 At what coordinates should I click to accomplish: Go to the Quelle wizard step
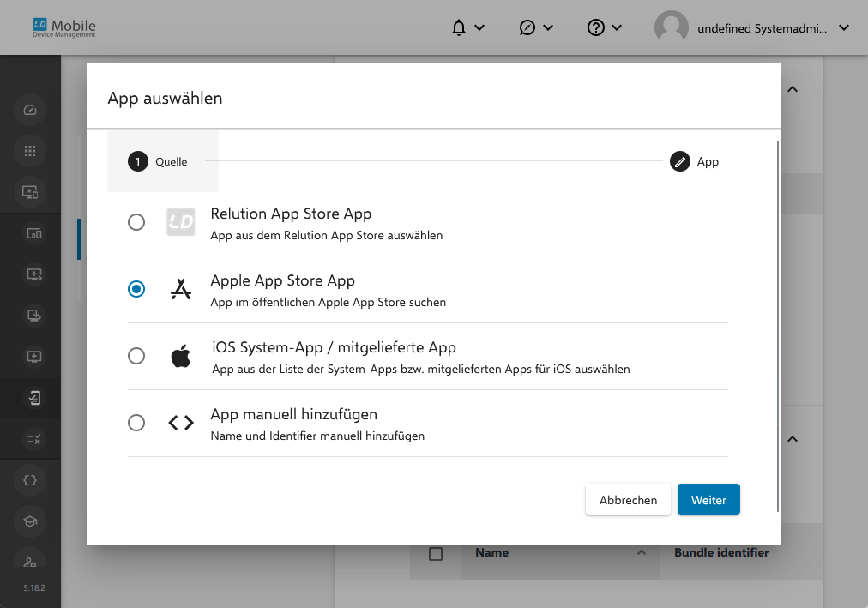163,161
